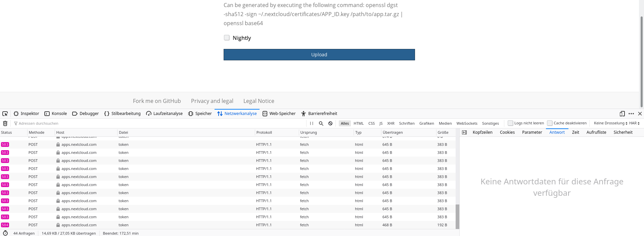Filter requests by CSS
The height and width of the screenshot is (236, 644).
[371, 123]
